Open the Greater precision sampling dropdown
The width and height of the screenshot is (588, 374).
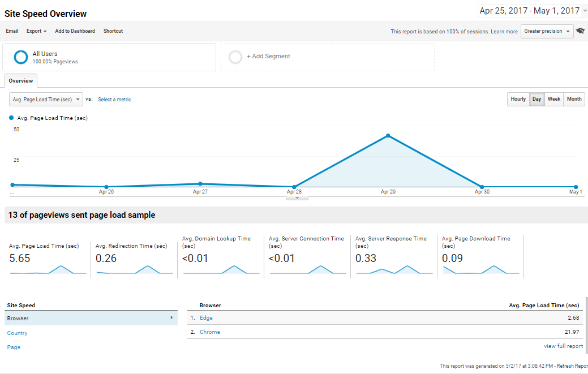pos(547,31)
